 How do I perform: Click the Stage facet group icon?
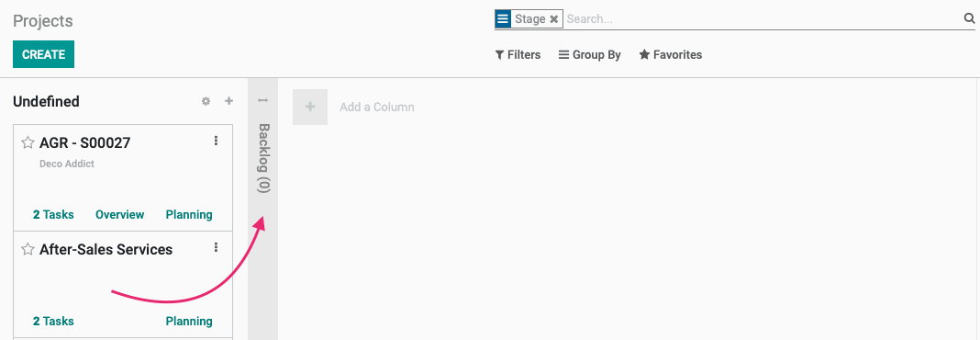click(503, 18)
